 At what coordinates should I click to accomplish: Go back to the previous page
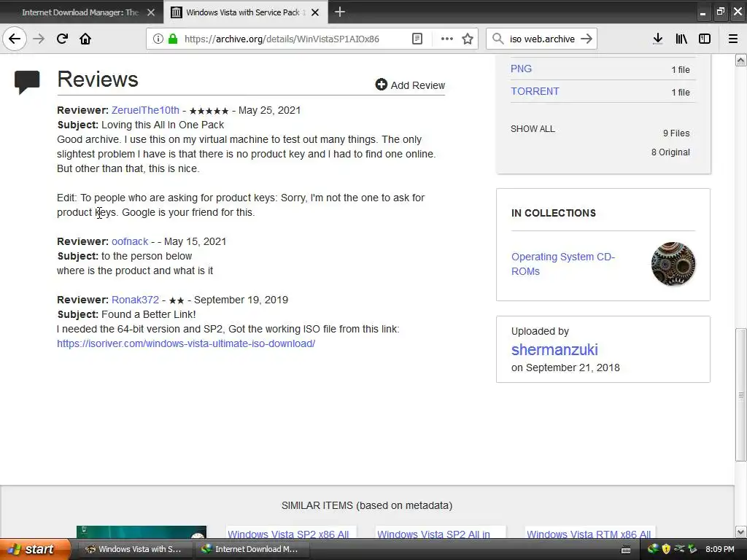coord(15,39)
